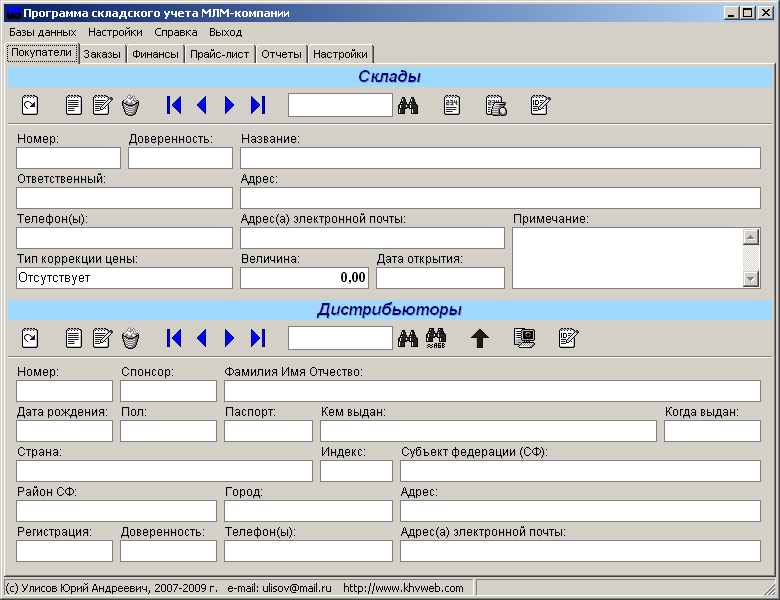This screenshot has height=600, width=780.
Task: Click the Дата рождения field
Action: coord(65,431)
